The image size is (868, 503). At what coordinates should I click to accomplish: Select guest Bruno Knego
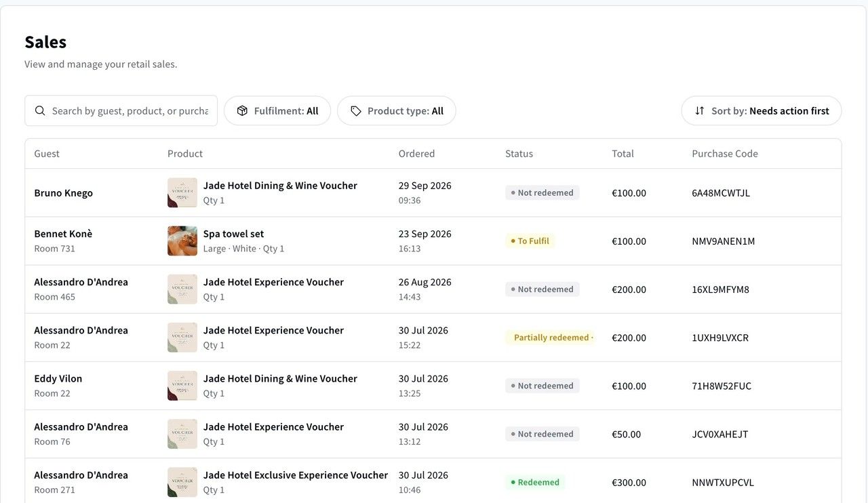[x=64, y=193]
